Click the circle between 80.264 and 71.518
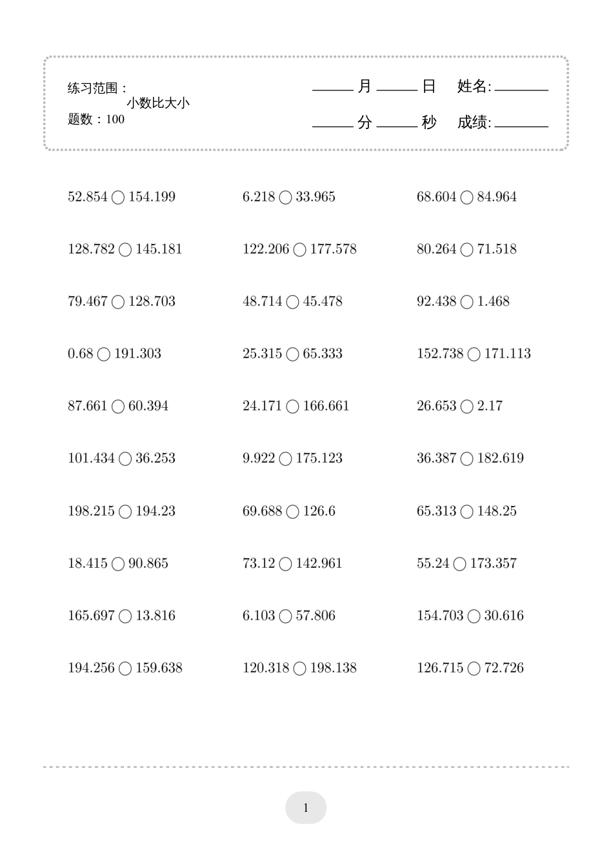This screenshot has width=613, height=868. pos(467,250)
